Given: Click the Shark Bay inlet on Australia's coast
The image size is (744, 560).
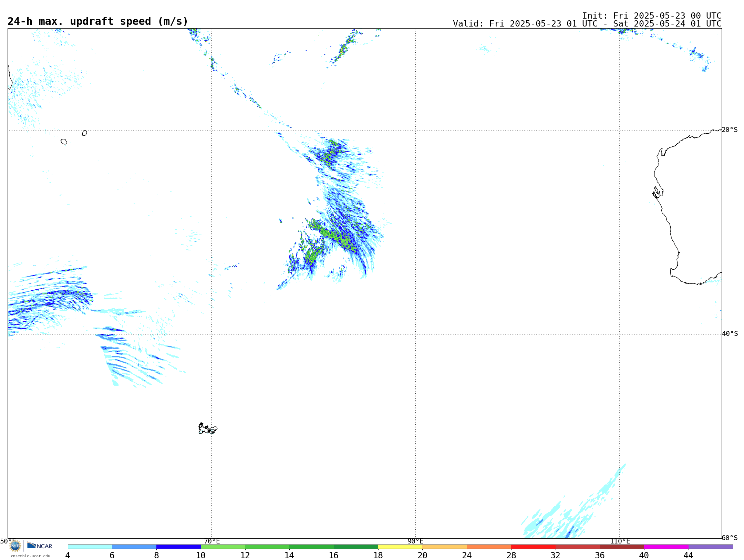Looking at the screenshot, I should pos(658,192).
